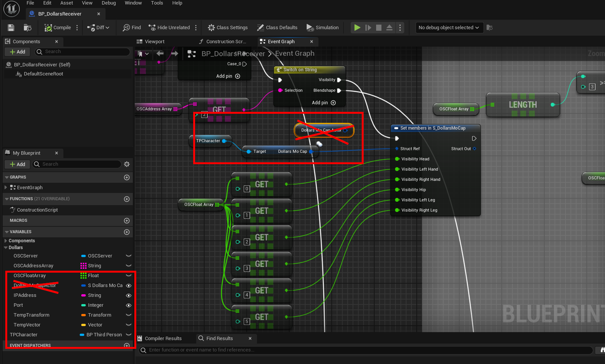Image resolution: width=605 pixels, height=364 pixels.
Task: Collapse the Dollars variable category
Action: (6, 248)
